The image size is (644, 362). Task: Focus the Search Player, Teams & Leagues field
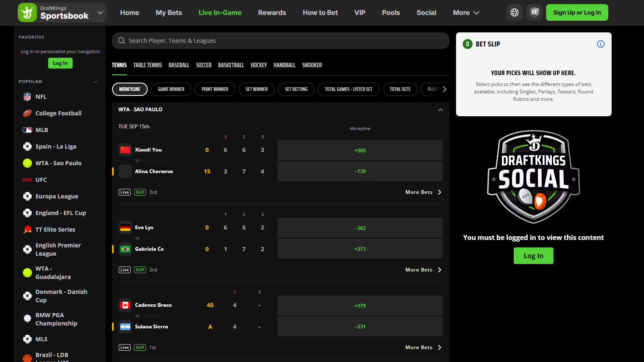click(281, 41)
